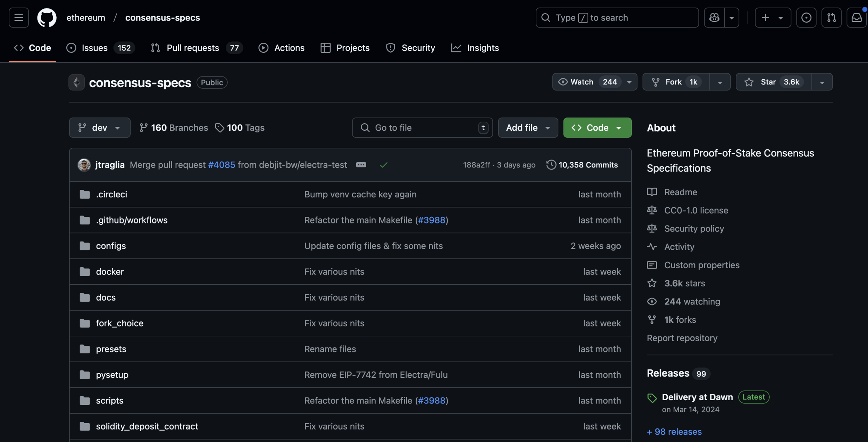The height and width of the screenshot is (442, 868).
Task: Open the Copilot chat icon
Action: click(x=714, y=18)
